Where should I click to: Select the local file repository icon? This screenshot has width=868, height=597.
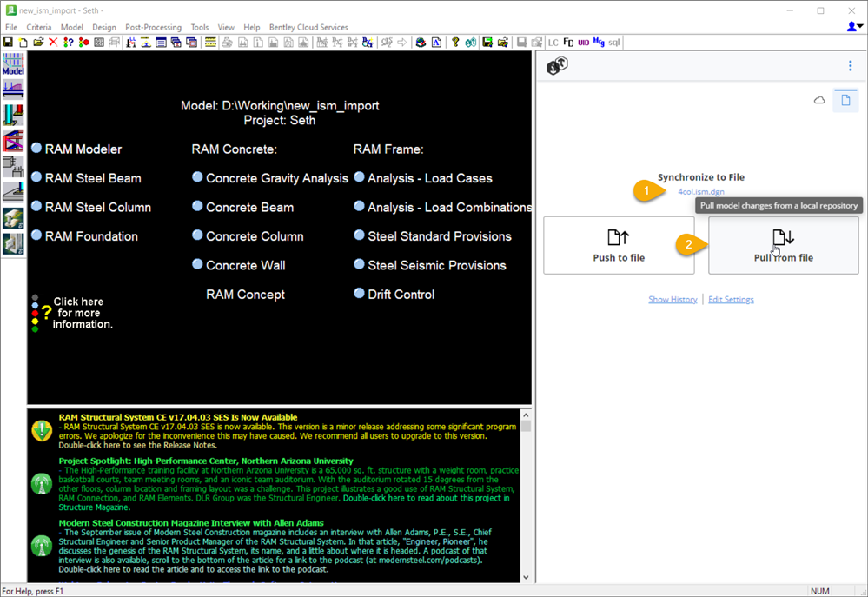[x=845, y=100]
